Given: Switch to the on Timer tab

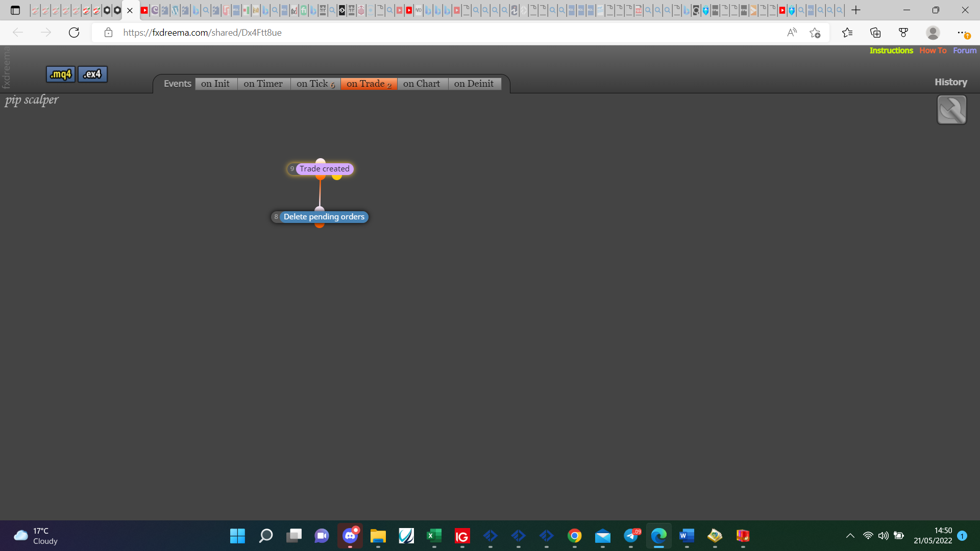Looking at the screenshot, I should click(263, 84).
